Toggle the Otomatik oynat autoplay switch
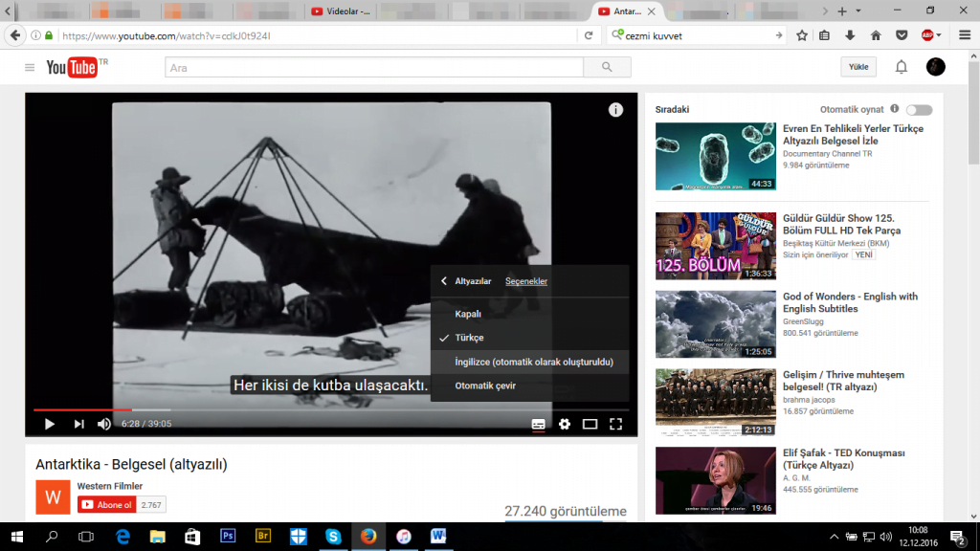This screenshot has height=551, width=980. pos(919,110)
